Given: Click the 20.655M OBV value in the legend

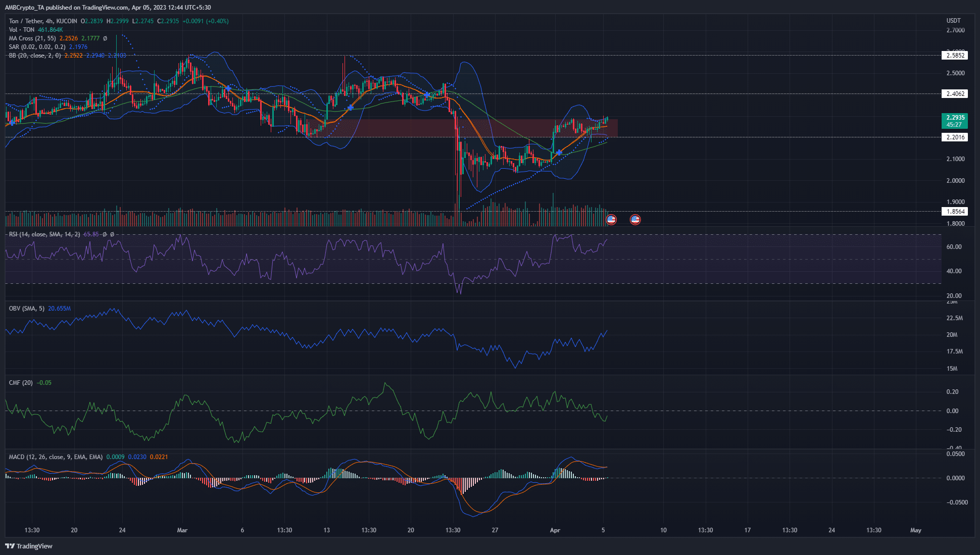Looking at the screenshot, I should (x=59, y=308).
